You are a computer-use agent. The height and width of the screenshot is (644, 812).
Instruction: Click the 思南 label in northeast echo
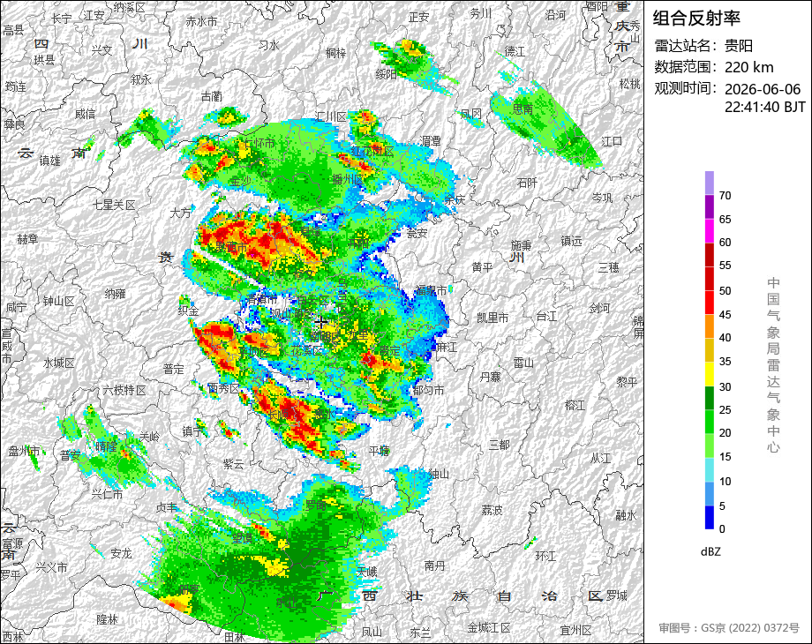click(523, 109)
